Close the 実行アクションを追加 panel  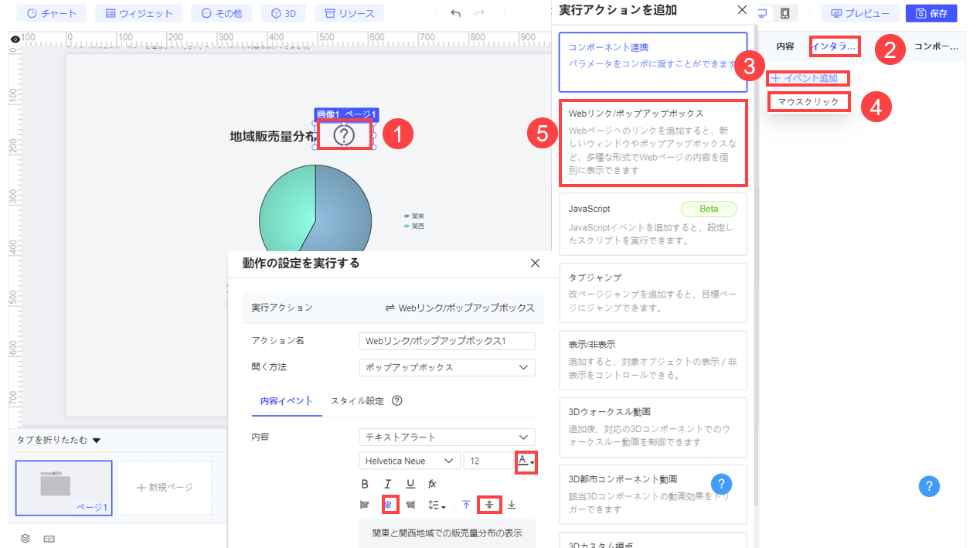pos(742,10)
